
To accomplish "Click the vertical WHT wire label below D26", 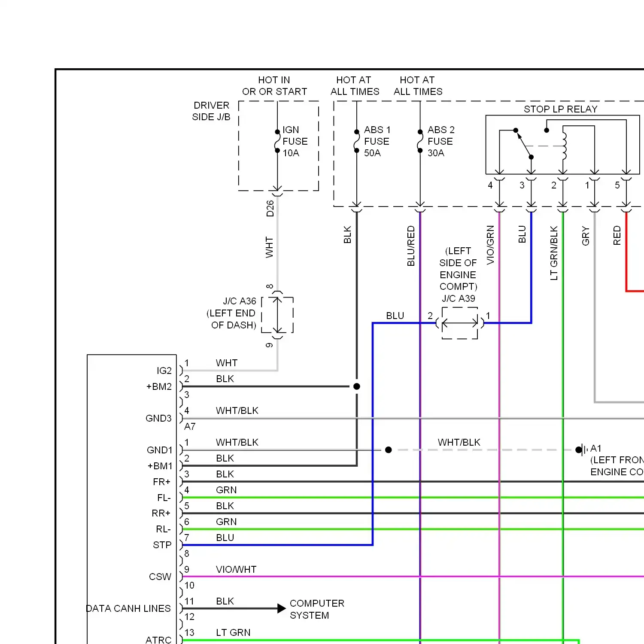I will click(269, 247).
